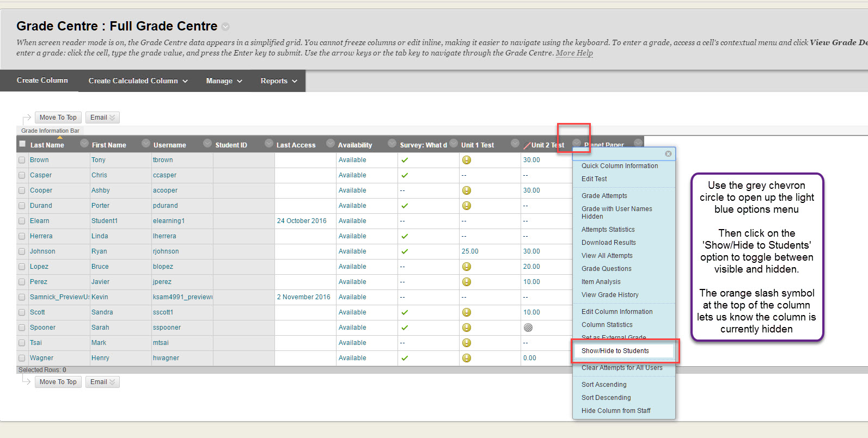
Task: Tick the checkbox for Casper's row
Action: click(x=22, y=175)
